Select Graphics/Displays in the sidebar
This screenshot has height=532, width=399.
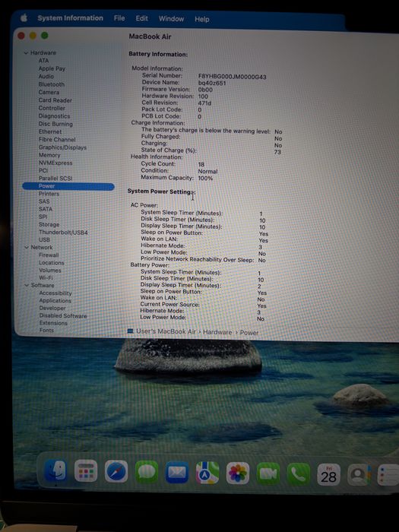point(62,147)
